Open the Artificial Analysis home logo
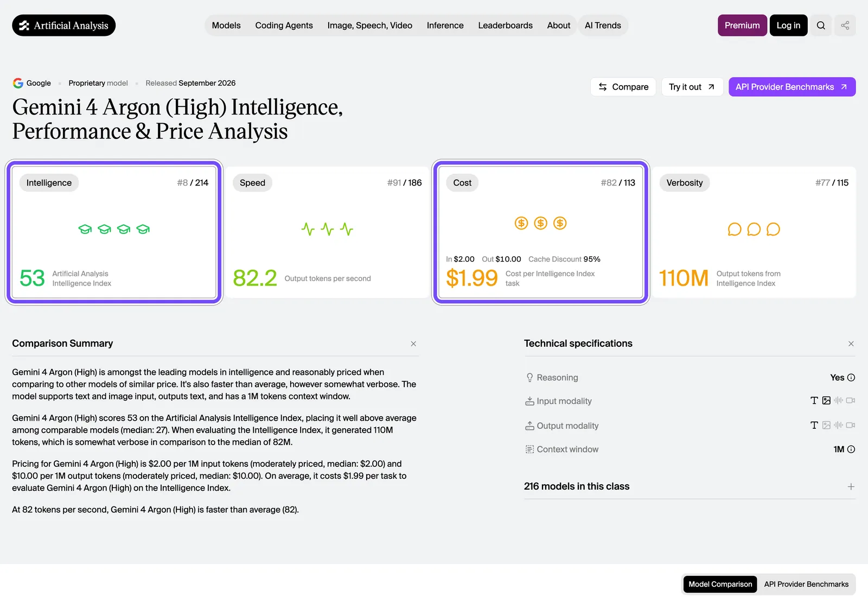 coord(64,26)
